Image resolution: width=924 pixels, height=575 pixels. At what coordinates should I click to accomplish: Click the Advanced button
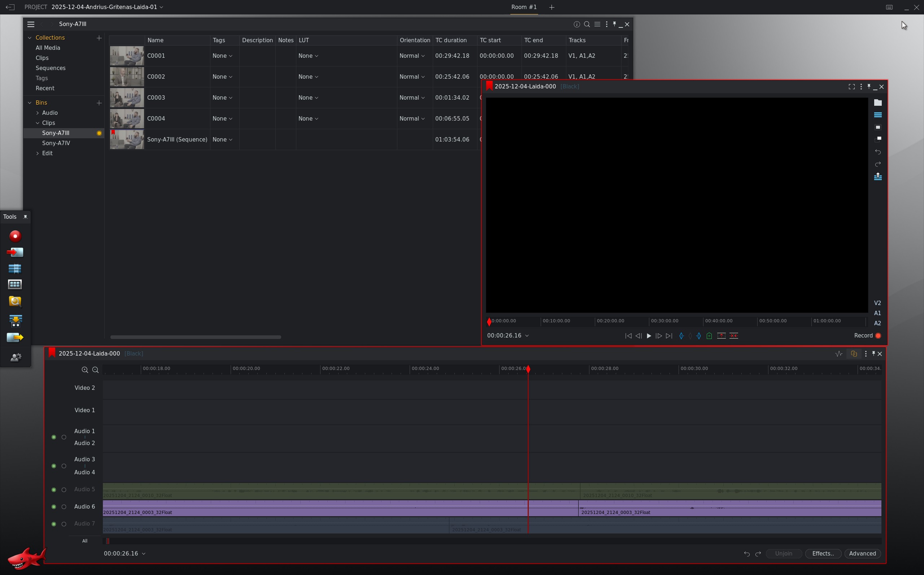click(x=862, y=554)
